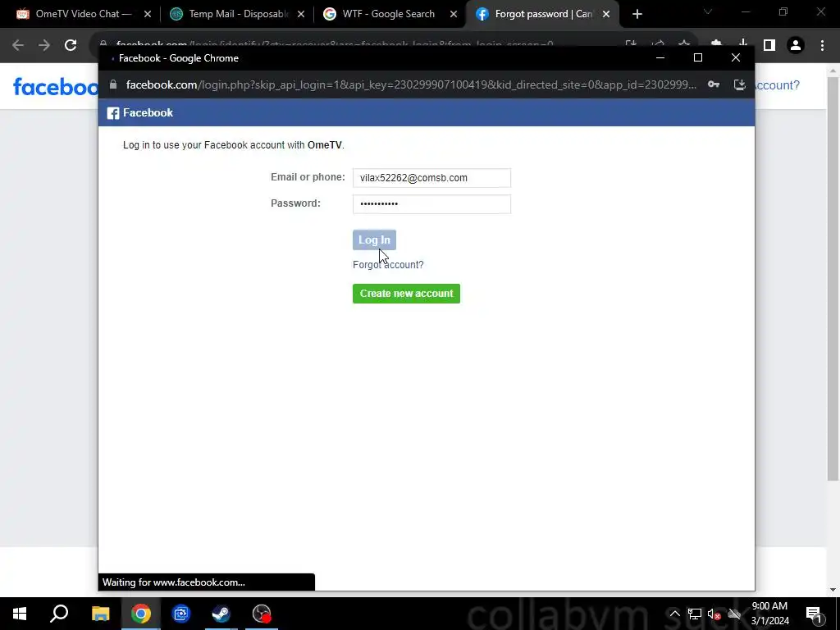This screenshot has height=630, width=840.
Task: Close the Temp Mail tab
Action: click(x=301, y=15)
